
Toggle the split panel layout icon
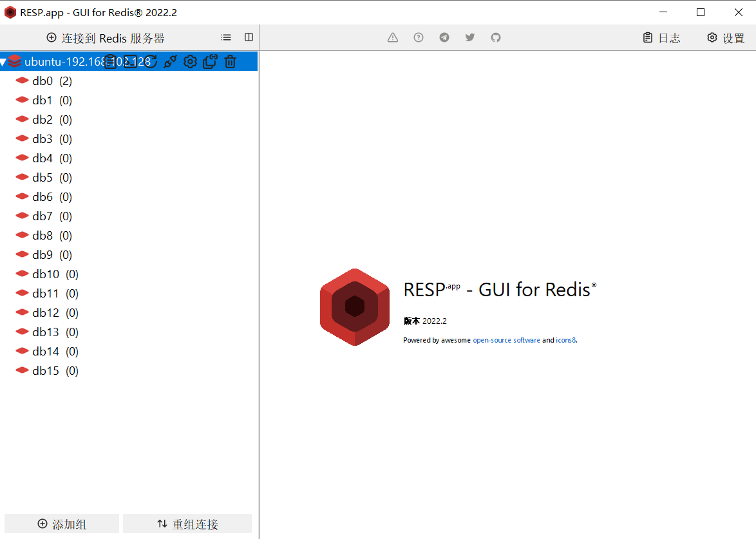point(249,37)
